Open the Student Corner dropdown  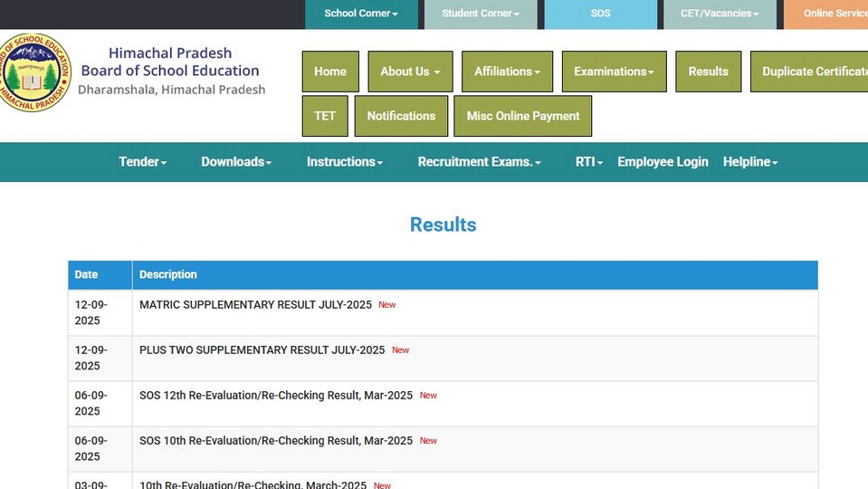click(481, 14)
